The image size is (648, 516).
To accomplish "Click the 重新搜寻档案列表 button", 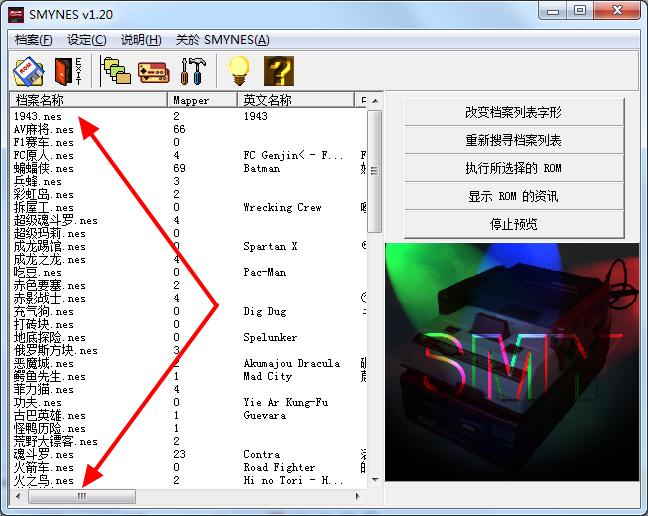I will click(x=514, y=140).
